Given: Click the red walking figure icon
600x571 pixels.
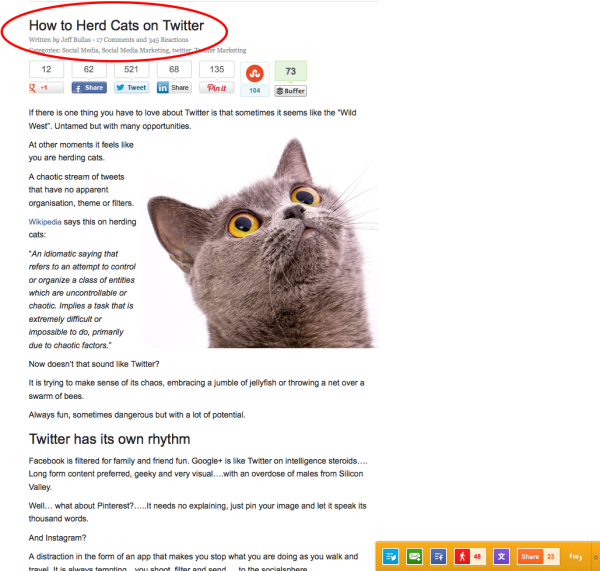Looking at the screenshot, I should (x=462, y=556).
